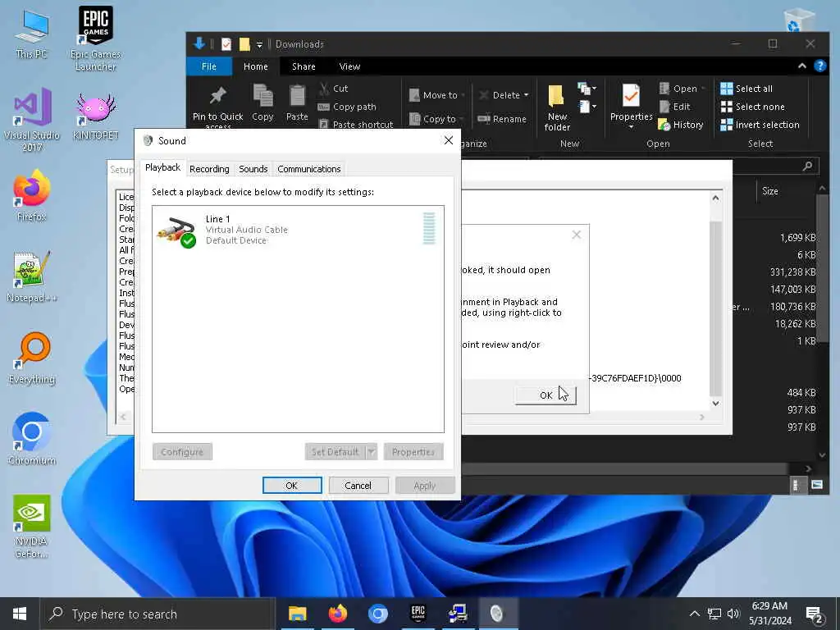Open File Explorer from the taskbar
The width and height of the screenshot is (840, 630).
297,614
